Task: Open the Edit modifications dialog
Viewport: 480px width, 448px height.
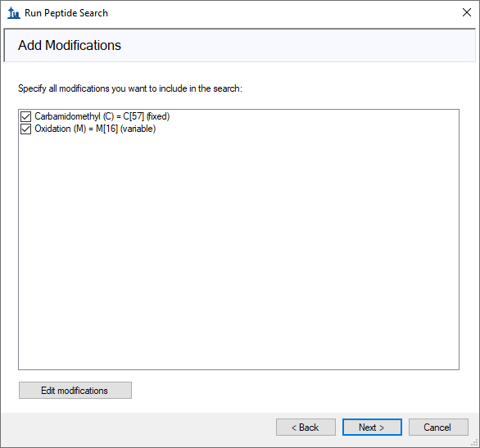Action: (x=75, y=390)
